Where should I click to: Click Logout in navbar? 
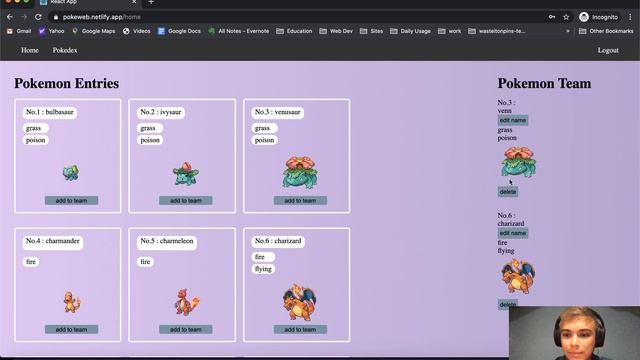tap(608, 50)
